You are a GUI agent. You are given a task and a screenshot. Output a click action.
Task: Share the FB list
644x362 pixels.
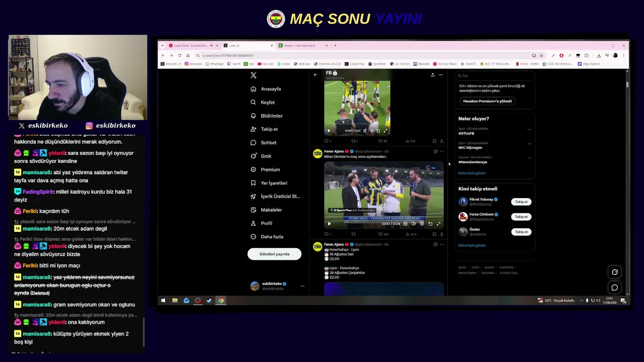433,75
